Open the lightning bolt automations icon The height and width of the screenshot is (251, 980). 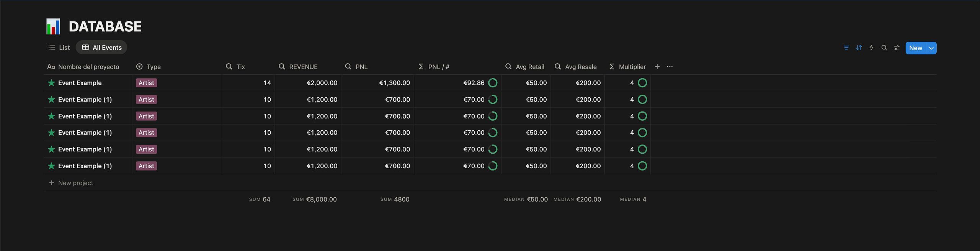(x=871, y=48)
